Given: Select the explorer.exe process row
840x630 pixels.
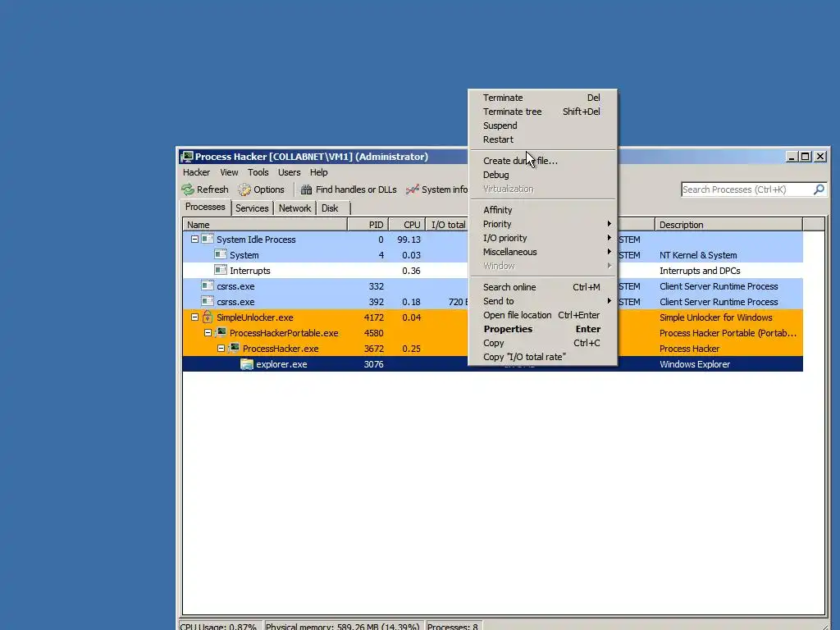Looking at the screenshot, I should pyautogui.click(x=492, y=364).
